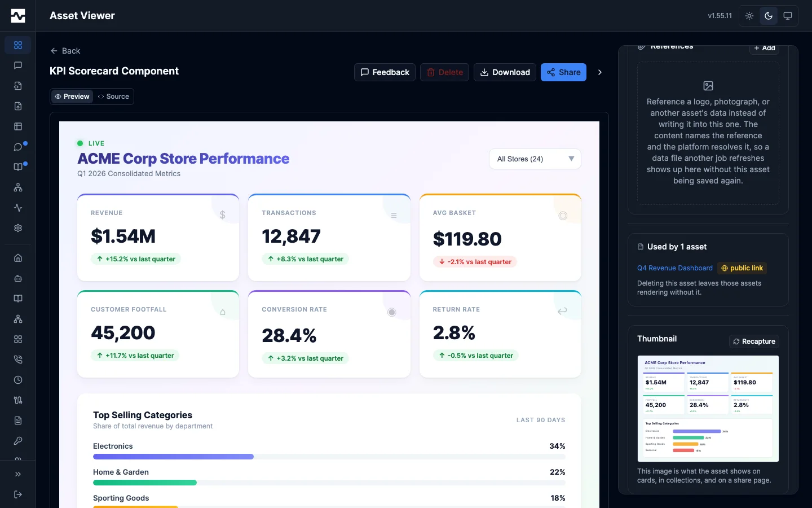This screenshot has width=812, height=508.
Task: Click the Conversion Rate 28.4% value
Action: (289, 336)
